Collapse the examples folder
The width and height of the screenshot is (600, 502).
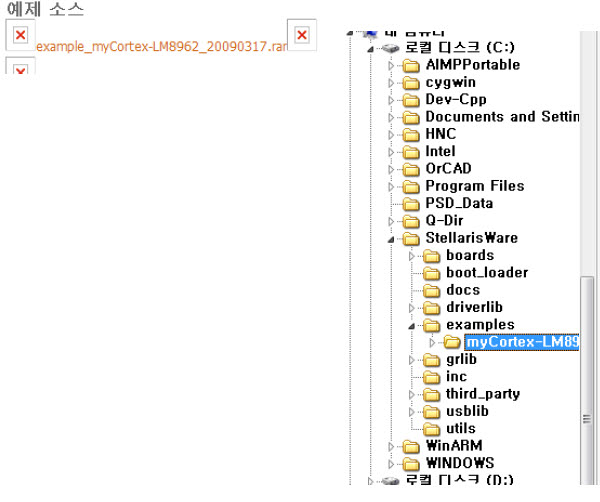pyautogui.click(x=411, y=326)
